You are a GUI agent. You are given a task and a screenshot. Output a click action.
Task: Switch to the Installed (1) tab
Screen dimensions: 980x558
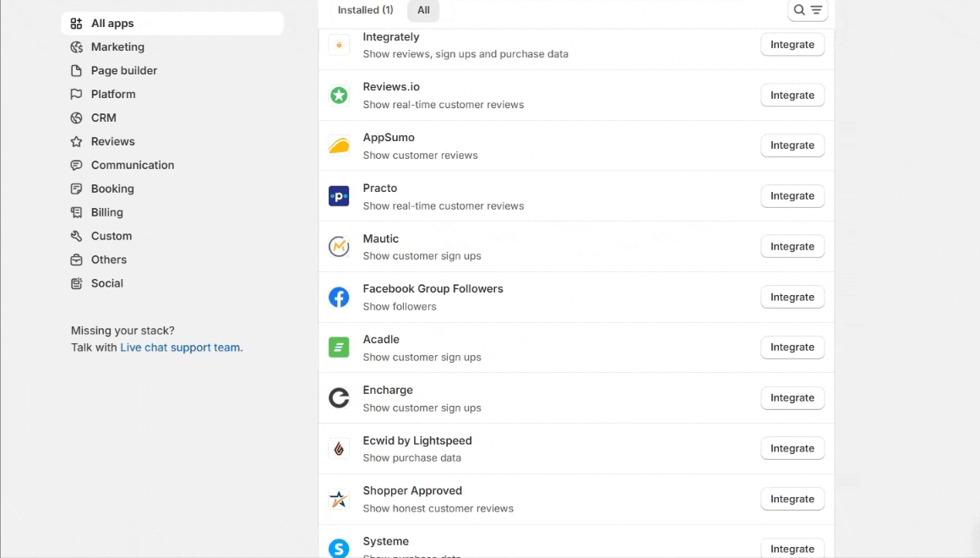coord(366,10)
